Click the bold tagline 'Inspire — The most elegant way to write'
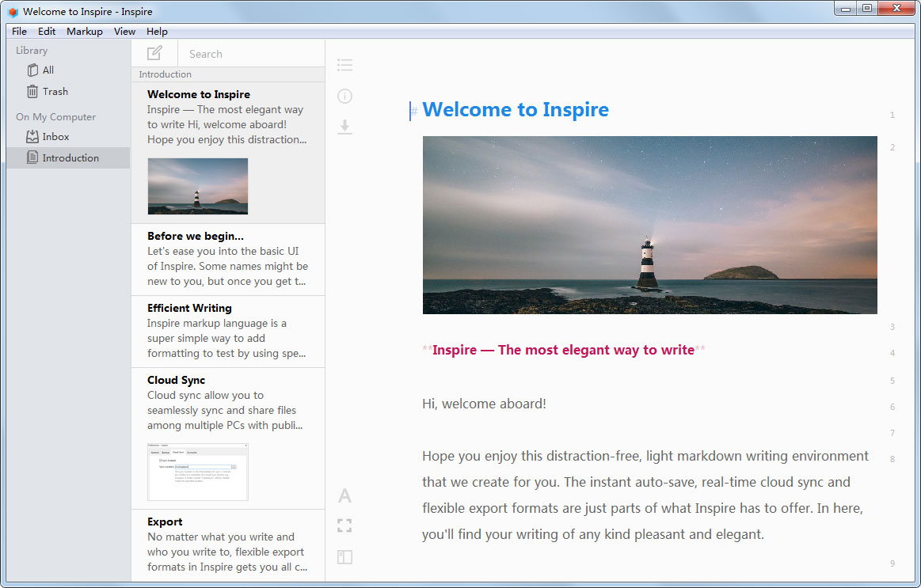This screenshot has width=921, height=588. [x=563, y=350]
